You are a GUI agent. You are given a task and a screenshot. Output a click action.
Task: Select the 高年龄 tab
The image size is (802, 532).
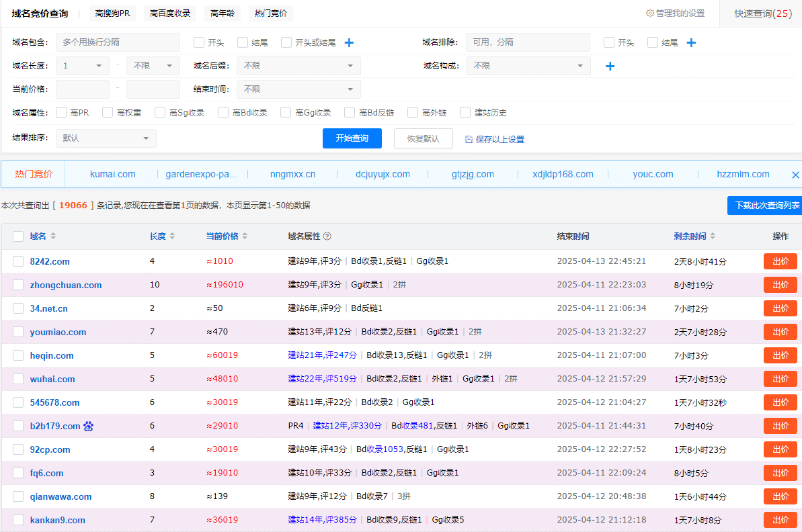point(222,13)
